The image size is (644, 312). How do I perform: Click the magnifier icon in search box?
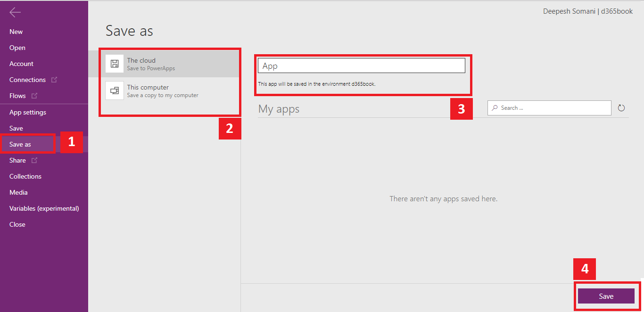tap(495, 108)
